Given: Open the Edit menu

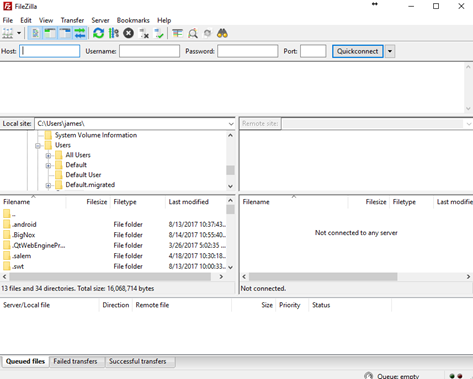Looking at the screenshot, I should coord(26,20).
